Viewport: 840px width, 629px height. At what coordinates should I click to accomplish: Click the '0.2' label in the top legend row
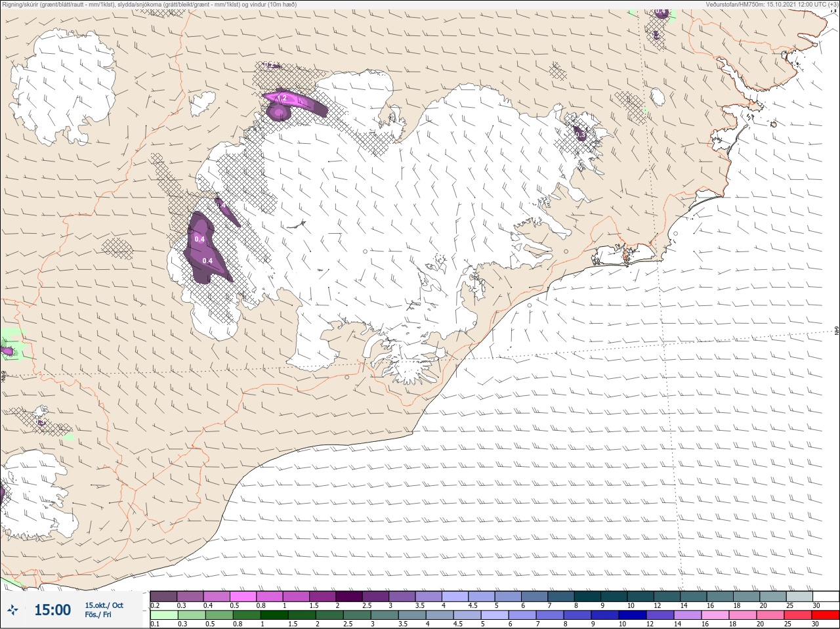[155, 605]
